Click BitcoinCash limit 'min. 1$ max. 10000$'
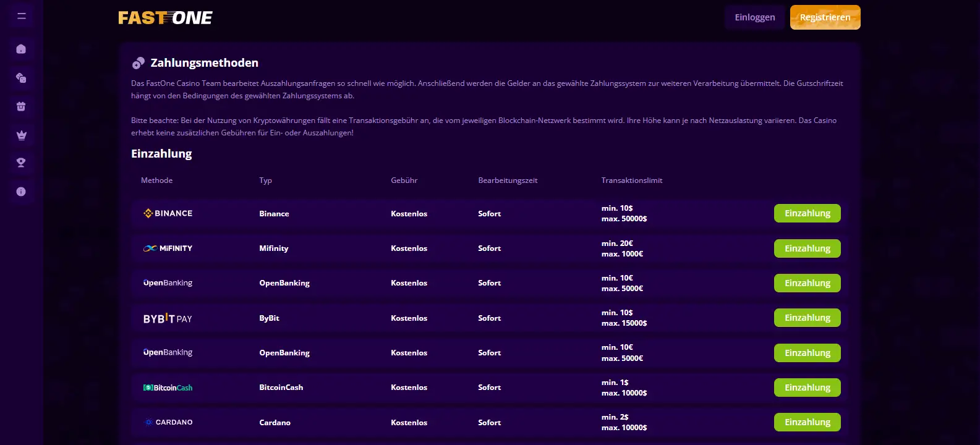This screenshot has width=980, height=445. pos(624,388)
